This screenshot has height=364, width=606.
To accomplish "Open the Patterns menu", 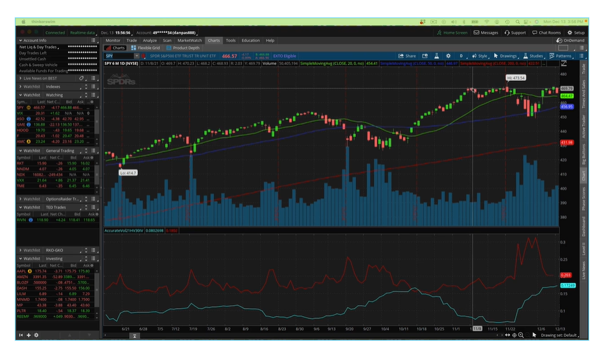I will (561, 56).
